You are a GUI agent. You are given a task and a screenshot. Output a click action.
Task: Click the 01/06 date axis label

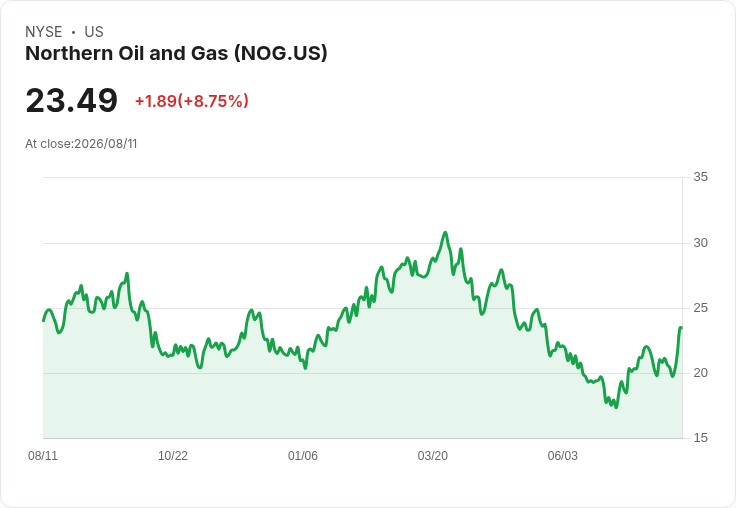pos(303,456)
